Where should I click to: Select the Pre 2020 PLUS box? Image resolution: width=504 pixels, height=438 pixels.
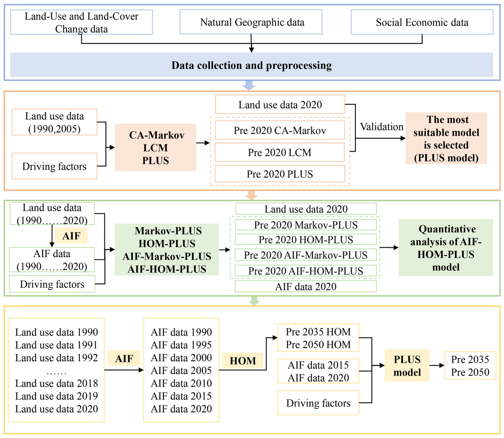click(280, 174)
